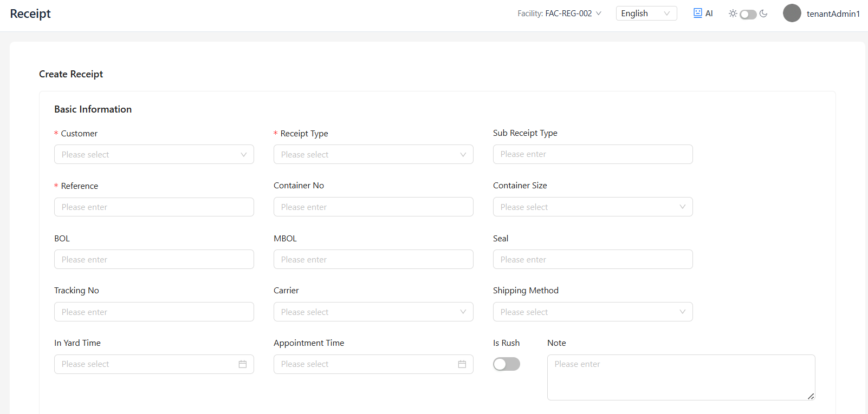Click calendar icon in Appointment Time
This screenshot has height=414, width=868.
point(462,364)
